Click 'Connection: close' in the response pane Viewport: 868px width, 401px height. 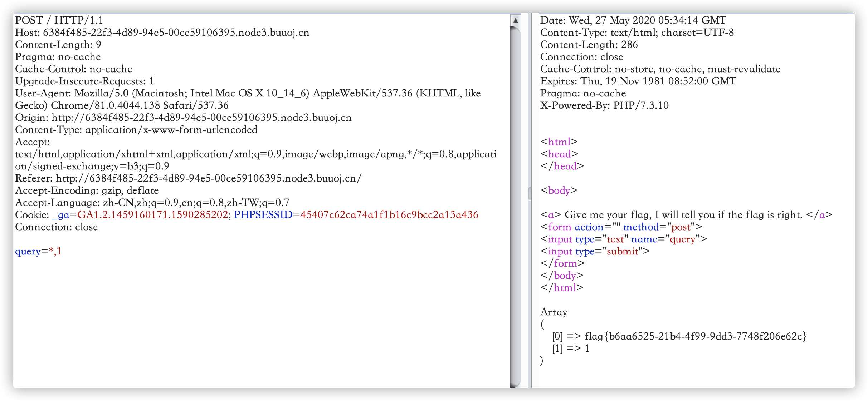tap(582, 57)
